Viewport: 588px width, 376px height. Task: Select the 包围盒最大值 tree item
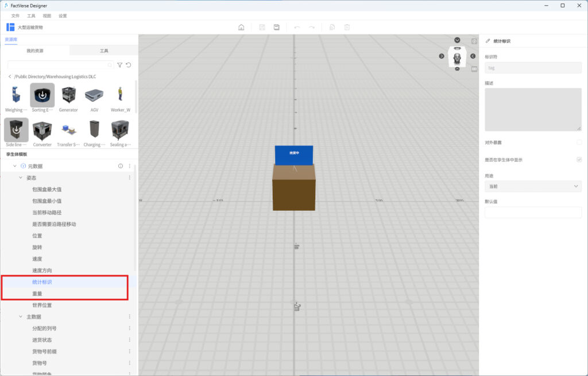pyautogui.click(x=47, y=189)
